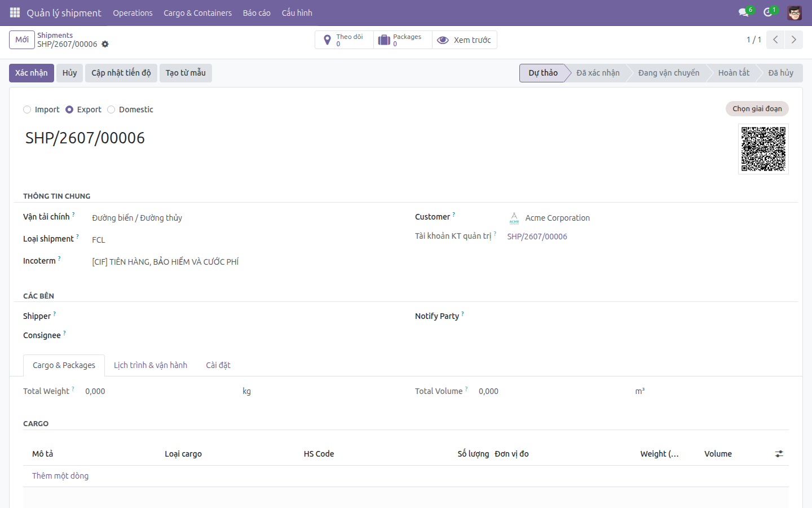Click the shipment QR code image
Screen dimensions: 812x508
pyautogui.click(x=764, y=149)
